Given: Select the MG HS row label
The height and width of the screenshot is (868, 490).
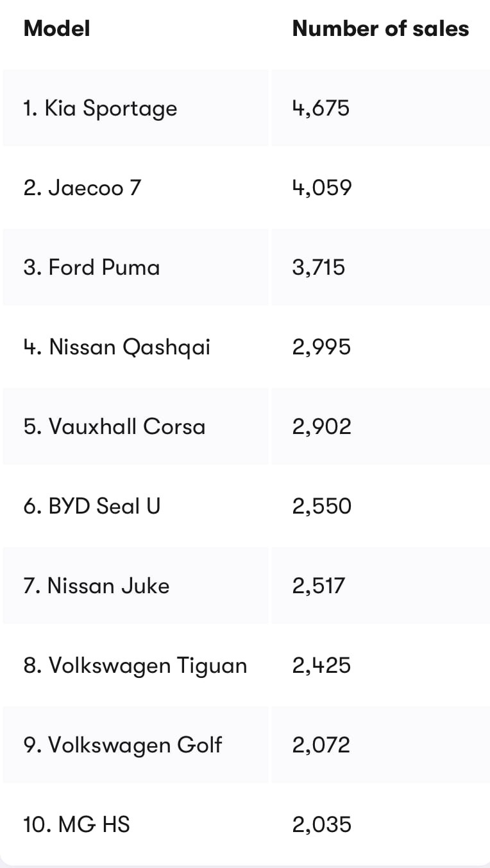Looking at the screenshot, I should click(76, 825).
